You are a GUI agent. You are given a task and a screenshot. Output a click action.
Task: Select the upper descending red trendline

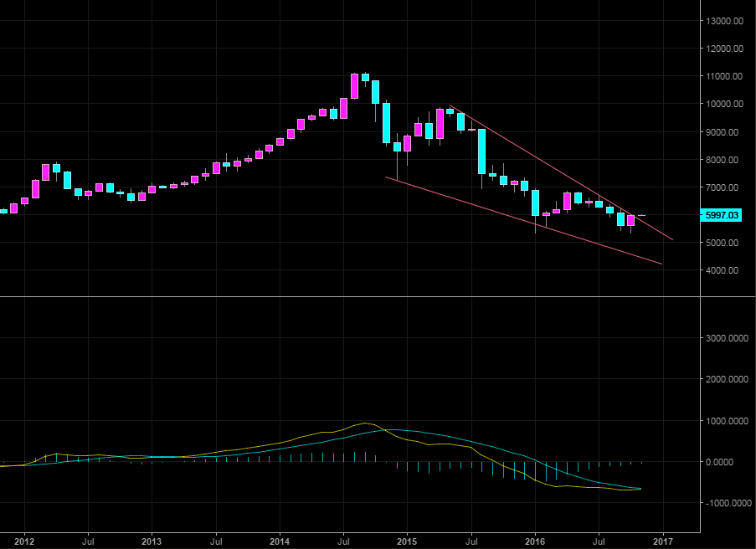click(x=562, y=172)
